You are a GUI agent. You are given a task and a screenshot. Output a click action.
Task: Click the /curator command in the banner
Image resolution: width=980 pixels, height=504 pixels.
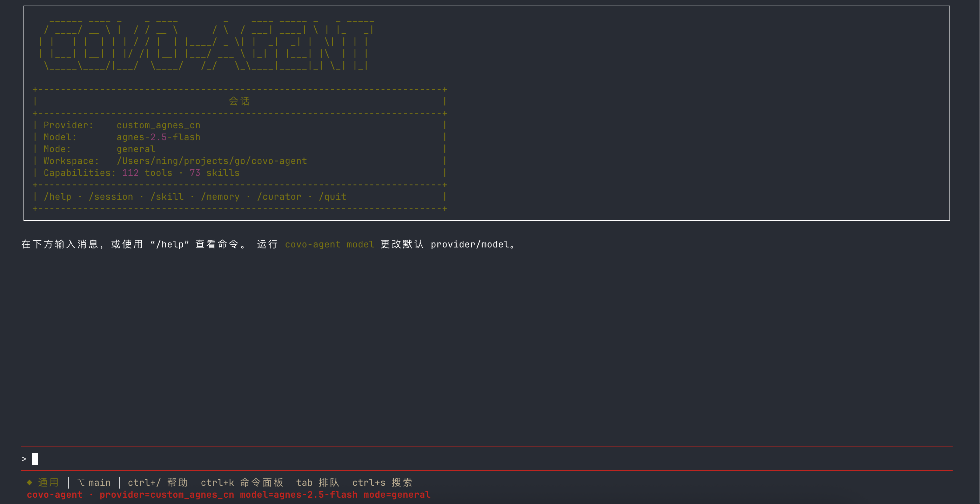(279, 197)
